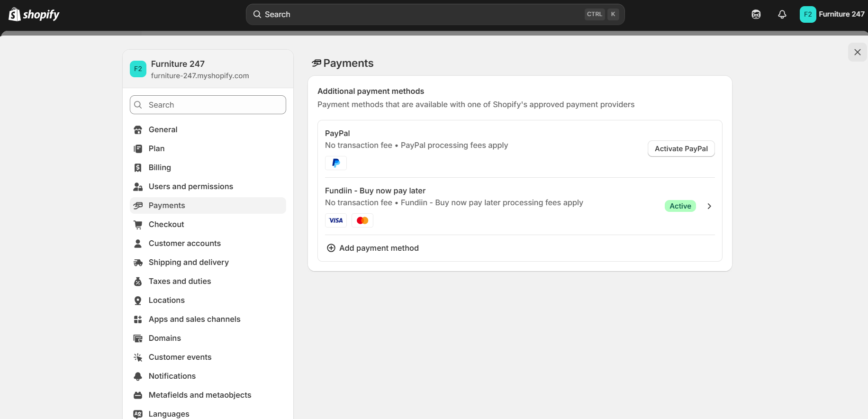Open the Sidekick assistant icon
The height and width of the screenshot is (419, 868).
pyautogui.click(x=756, y=14)
